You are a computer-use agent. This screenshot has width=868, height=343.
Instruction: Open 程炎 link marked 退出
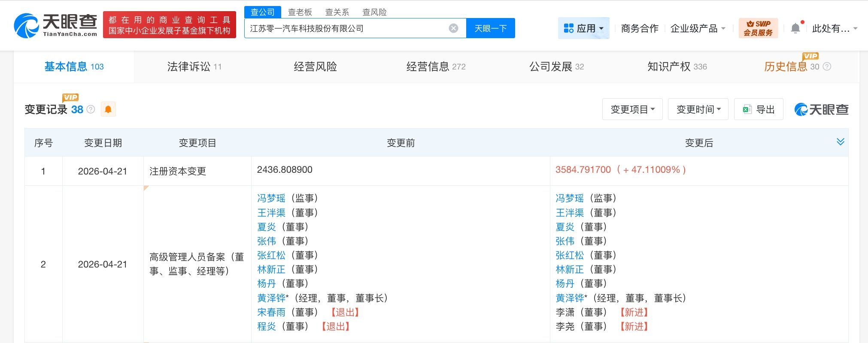[266, 326]
